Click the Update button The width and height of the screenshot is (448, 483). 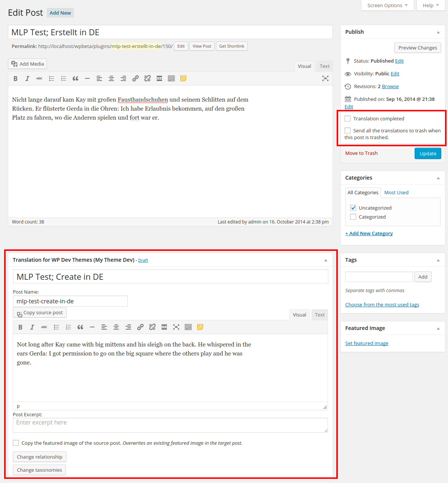click(427, 153)
